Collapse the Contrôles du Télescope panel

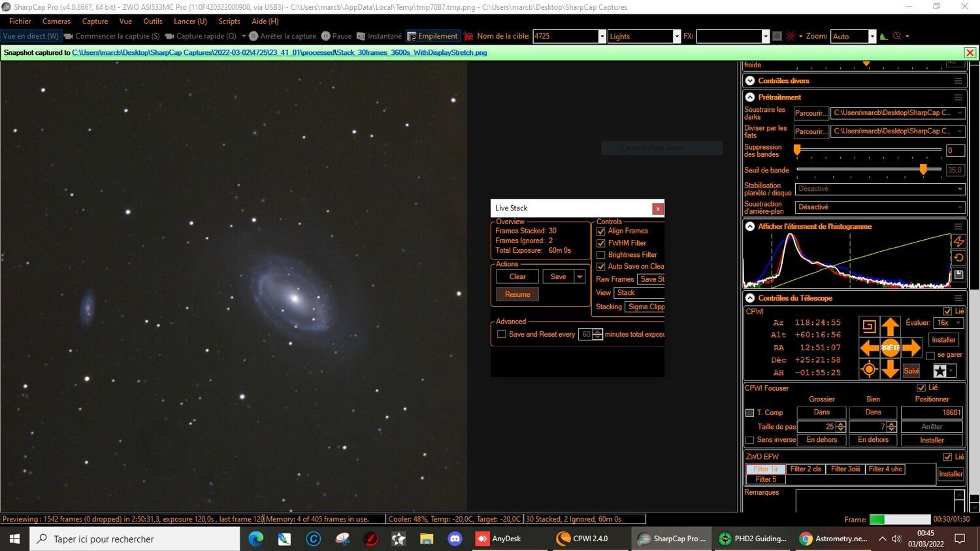tap(749, 298)
